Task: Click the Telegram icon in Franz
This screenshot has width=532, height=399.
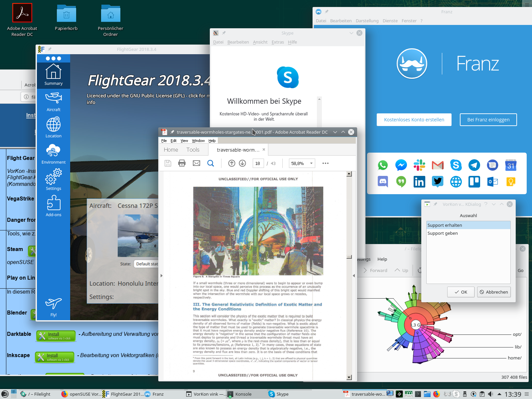Action: click(474, 165)
